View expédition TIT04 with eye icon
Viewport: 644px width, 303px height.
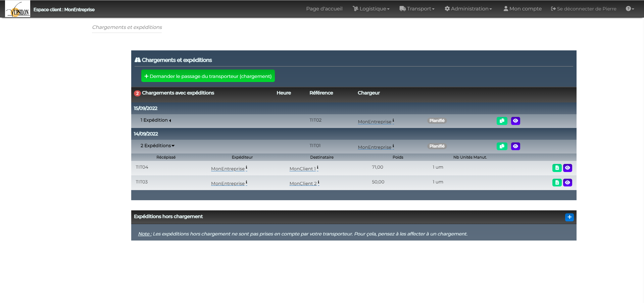click(567, 168)
